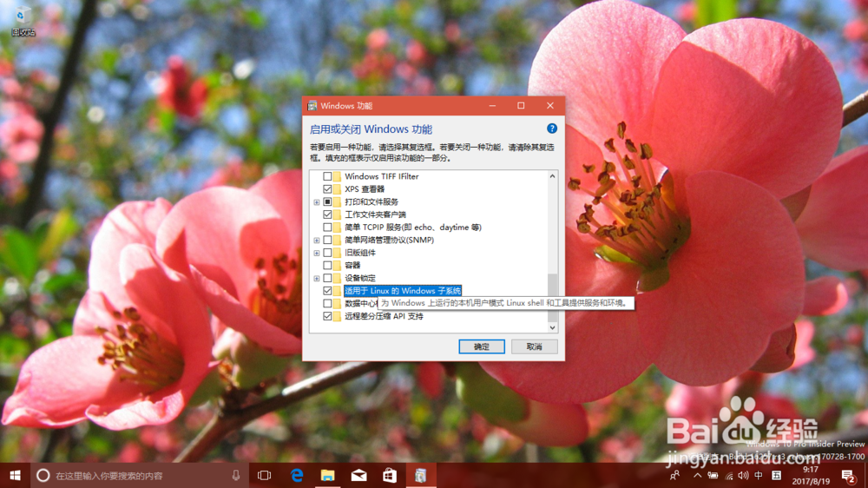Screen dimensions: 868x488
Task: Select the Windows TIFF IFilter row
Action: point(381,176)
